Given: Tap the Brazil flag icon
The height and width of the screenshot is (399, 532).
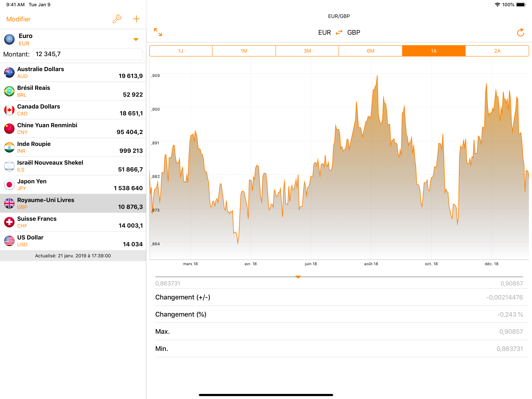Looking at the screenshot, I should 9,91.
